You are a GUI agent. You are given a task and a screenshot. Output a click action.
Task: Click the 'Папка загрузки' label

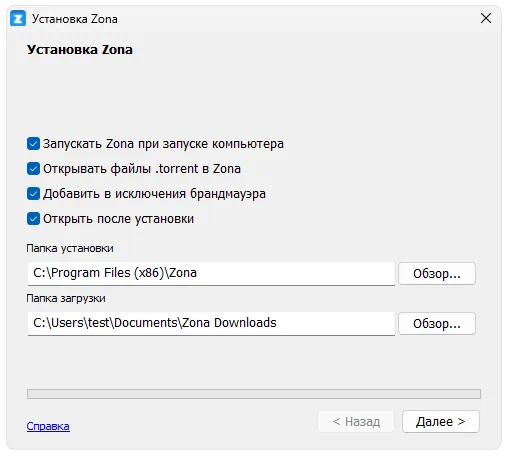click(66, 298)
